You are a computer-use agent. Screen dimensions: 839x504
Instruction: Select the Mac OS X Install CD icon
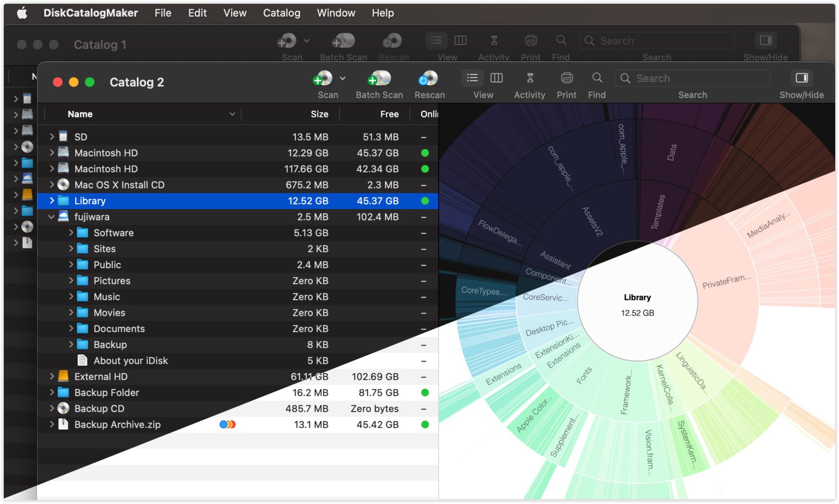63,185
